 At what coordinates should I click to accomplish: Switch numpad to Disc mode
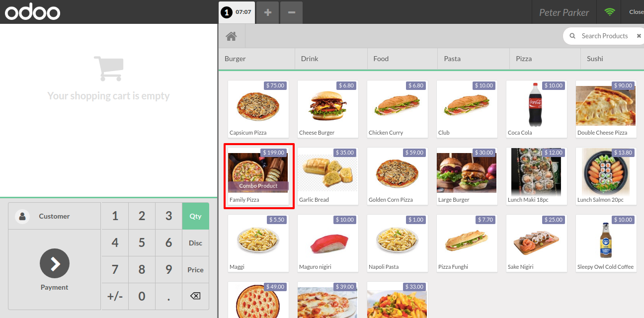pyautogui.click(x=195, y=243)
